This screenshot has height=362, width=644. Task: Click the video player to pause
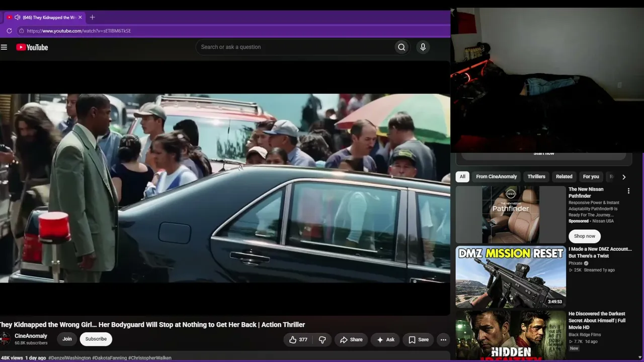225,188
